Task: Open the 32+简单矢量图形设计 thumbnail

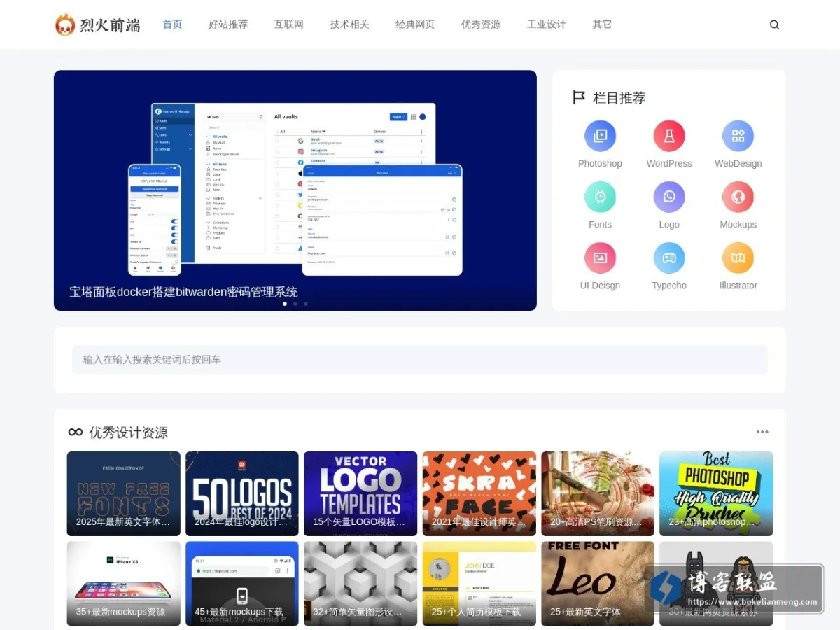Action: point(360,583)
